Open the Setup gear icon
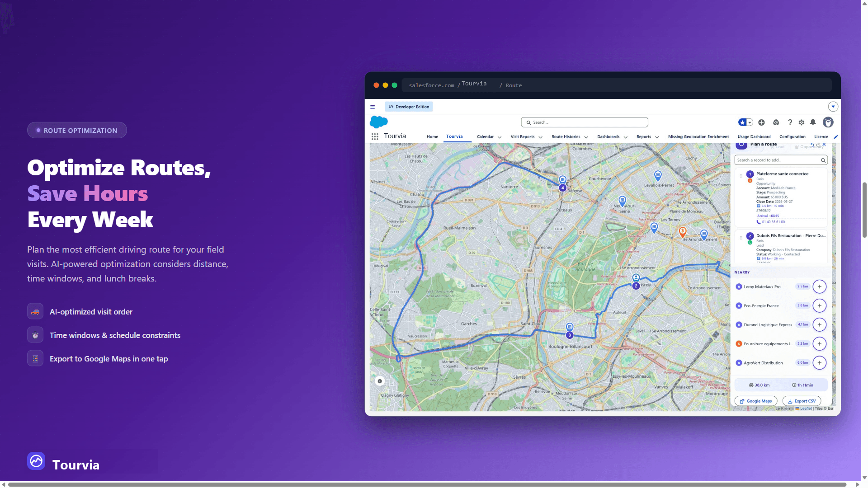The height and width of the screenshot is (488, 868). pyautogui.click(x=802, y=122)
